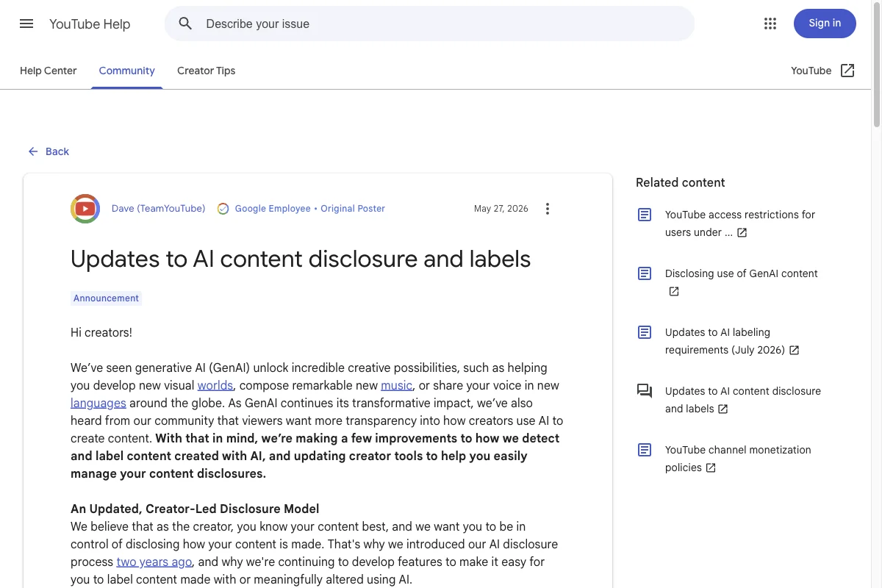882x588 pixels.
Task: Click article icon beside channel monetization policies
Action: click(x=645, y=450)
